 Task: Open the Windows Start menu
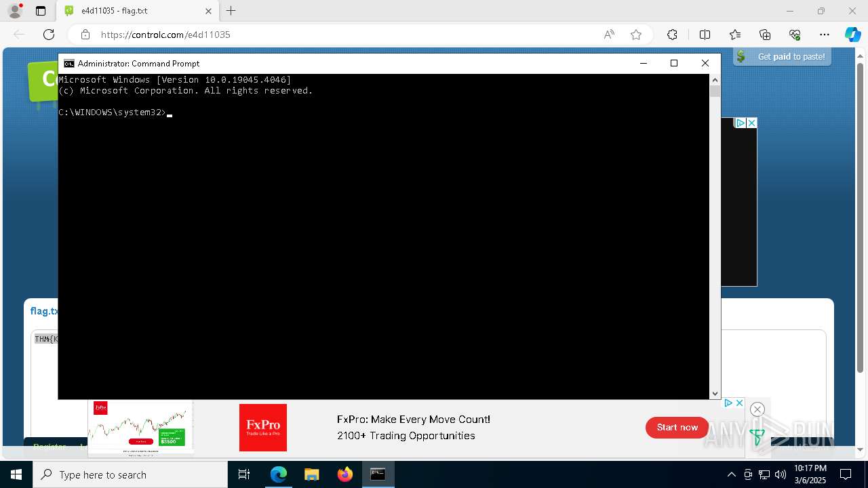click(16, 474)
